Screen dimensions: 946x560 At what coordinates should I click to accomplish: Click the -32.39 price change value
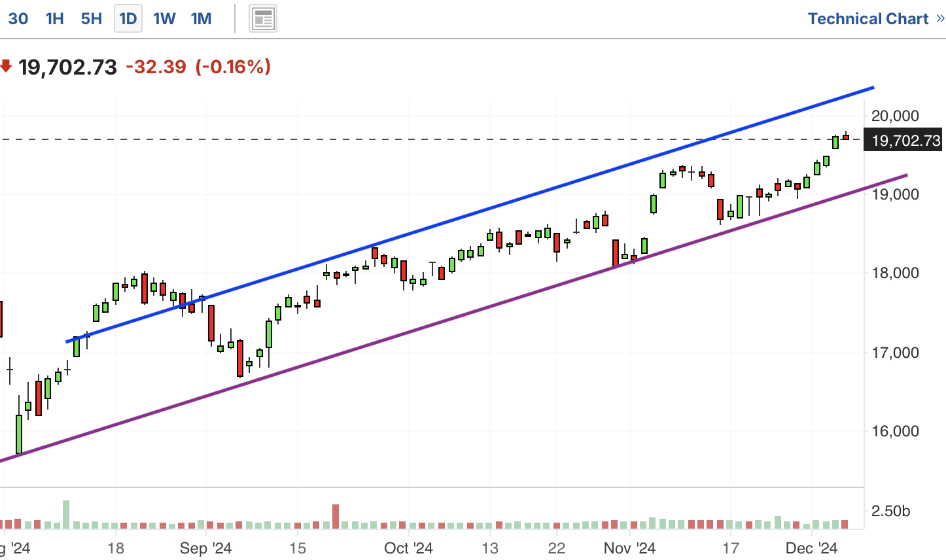(x=156, y=67)
